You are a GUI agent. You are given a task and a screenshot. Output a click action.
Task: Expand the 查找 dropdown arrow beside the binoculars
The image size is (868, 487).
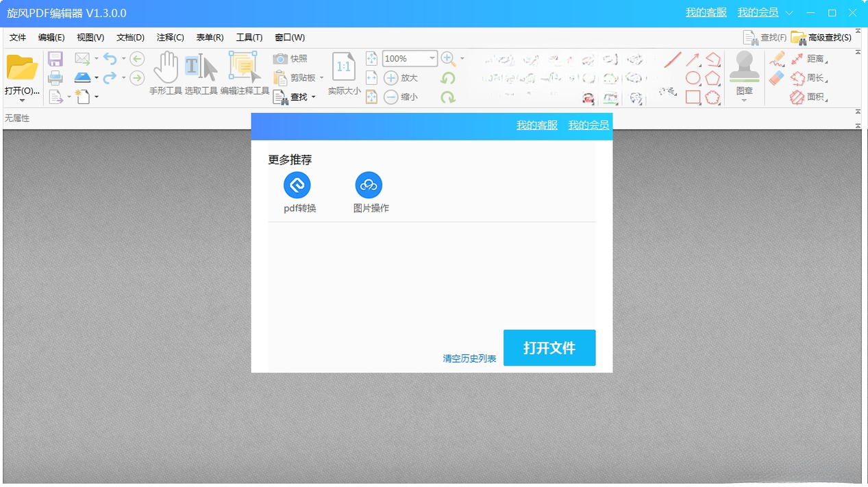313,97
